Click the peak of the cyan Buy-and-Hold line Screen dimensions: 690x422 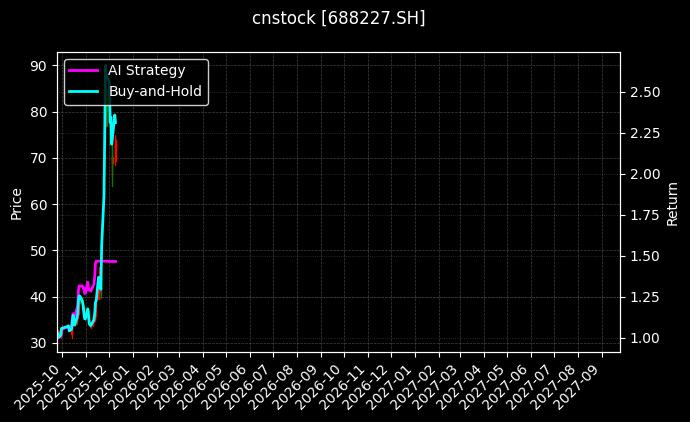click(106, 66)
